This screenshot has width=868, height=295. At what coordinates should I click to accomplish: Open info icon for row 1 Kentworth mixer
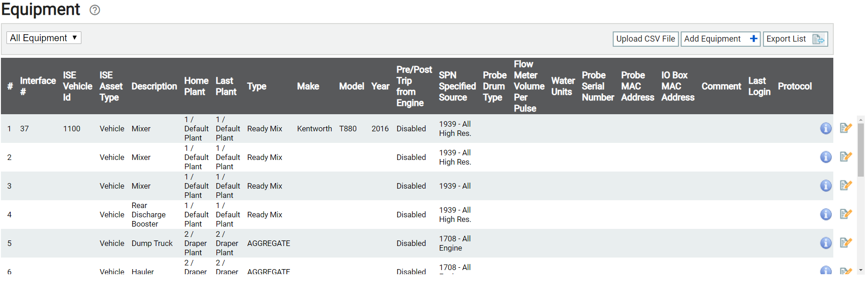[826, 129]
